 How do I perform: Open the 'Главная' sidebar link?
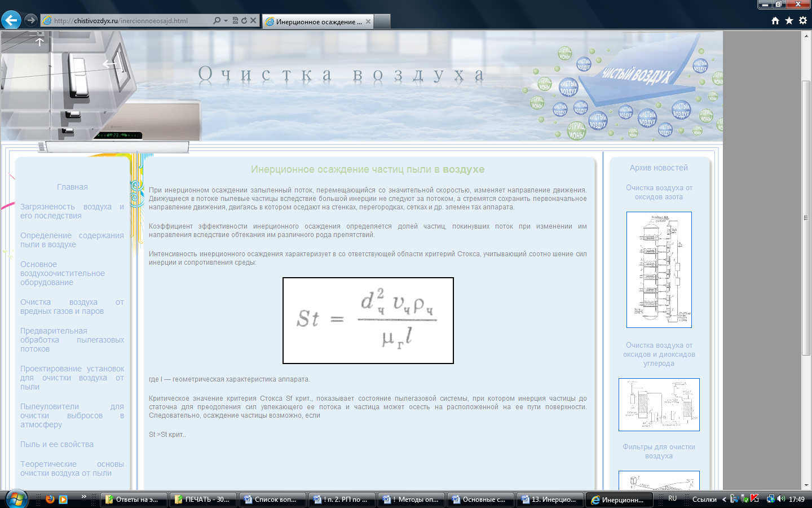pyautogui.click(x=72, y=187)
